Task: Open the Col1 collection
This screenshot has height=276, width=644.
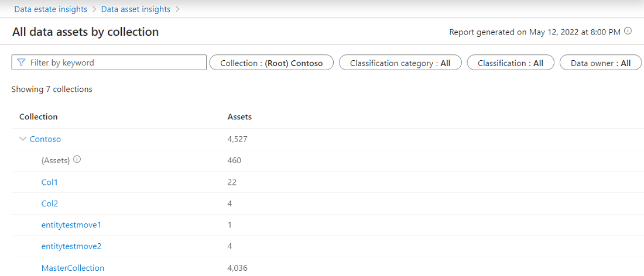Action: (x=50, y=182)
